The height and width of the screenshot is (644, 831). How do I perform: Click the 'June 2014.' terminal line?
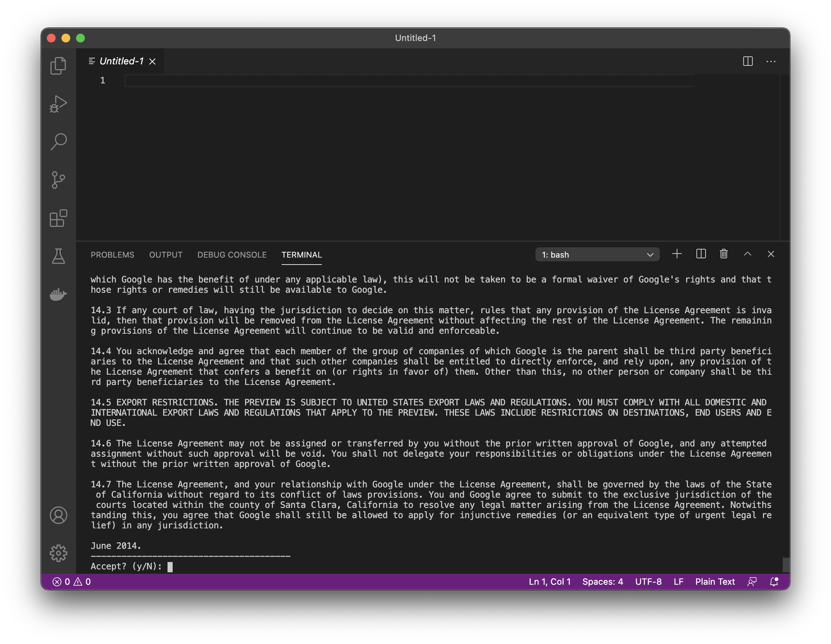pyautogui.click(x=116, y=546)
